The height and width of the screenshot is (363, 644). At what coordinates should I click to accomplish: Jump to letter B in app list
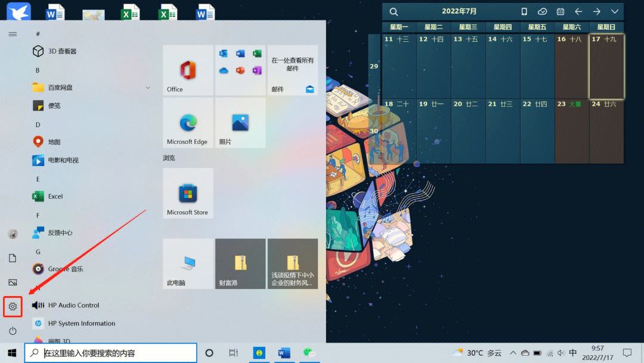tap(38, 70)
